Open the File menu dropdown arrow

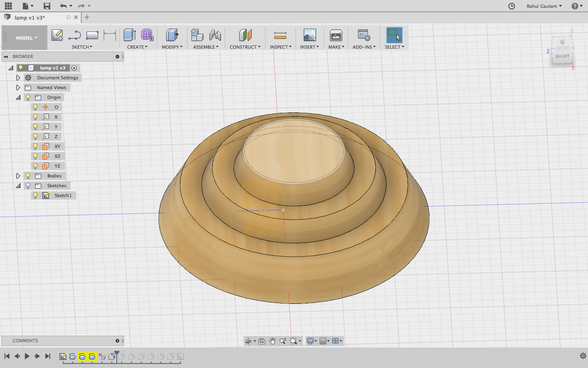point(32,6)
